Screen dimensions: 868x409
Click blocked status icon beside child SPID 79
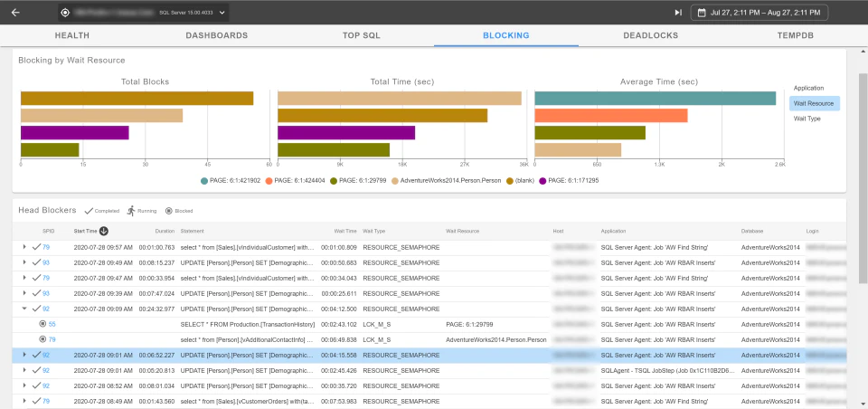tap(42, 339)
